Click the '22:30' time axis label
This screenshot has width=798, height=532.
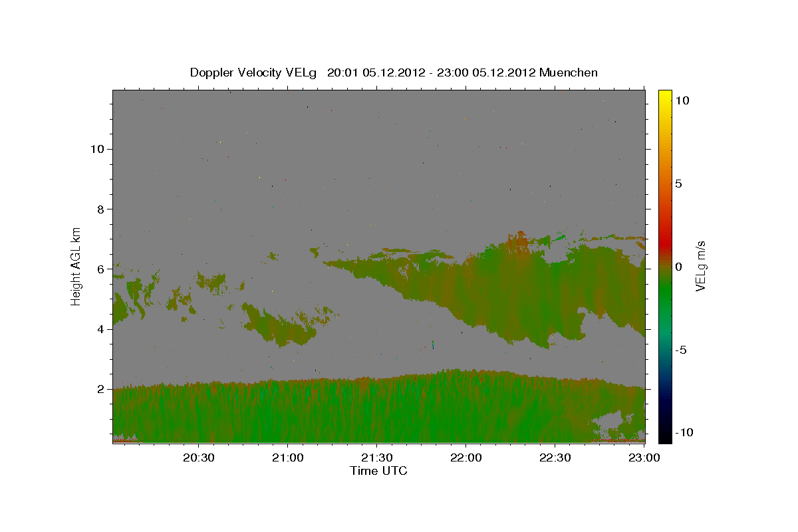tap(554, 458)
